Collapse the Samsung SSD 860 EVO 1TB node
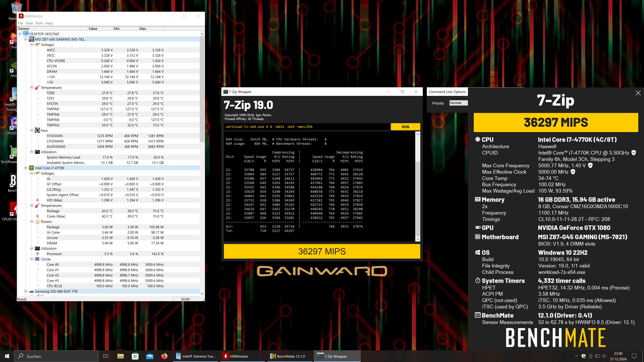 pyautogui.click(x=25, y=291)
